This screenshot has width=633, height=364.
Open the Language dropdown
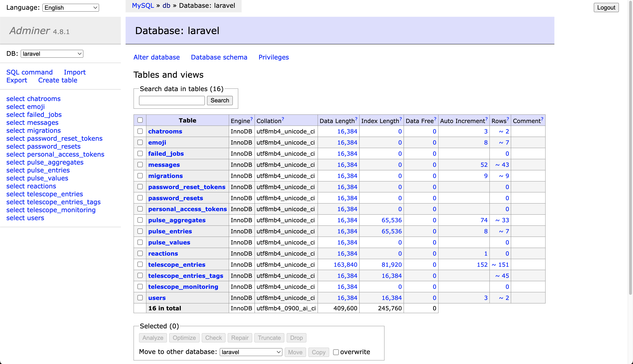point(71,8)
